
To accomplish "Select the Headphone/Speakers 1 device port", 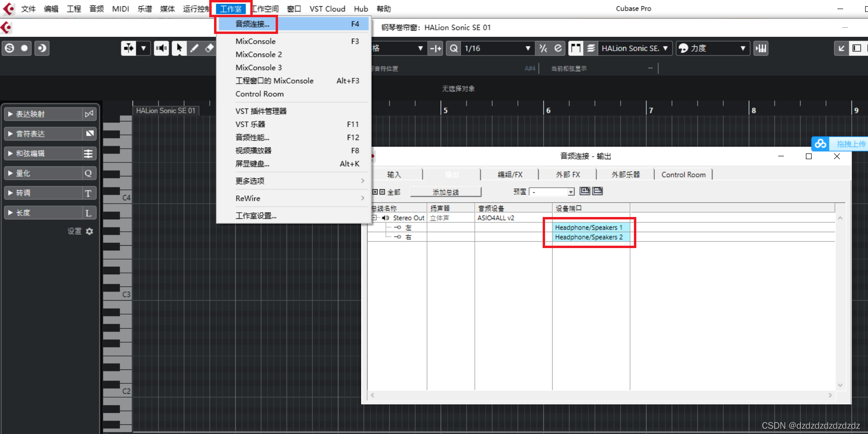I will click(591, 228).
